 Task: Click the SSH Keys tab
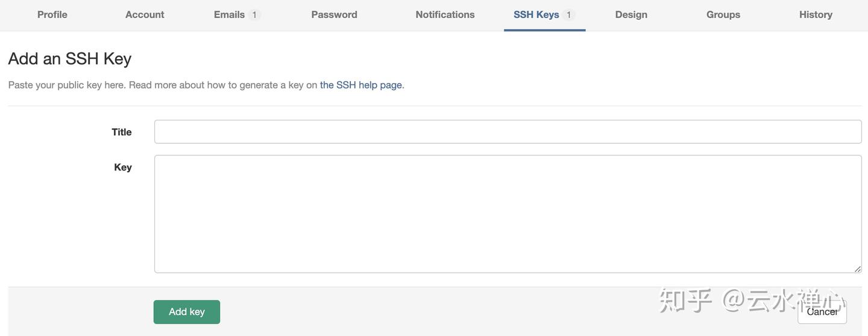(x=544, y=14)
